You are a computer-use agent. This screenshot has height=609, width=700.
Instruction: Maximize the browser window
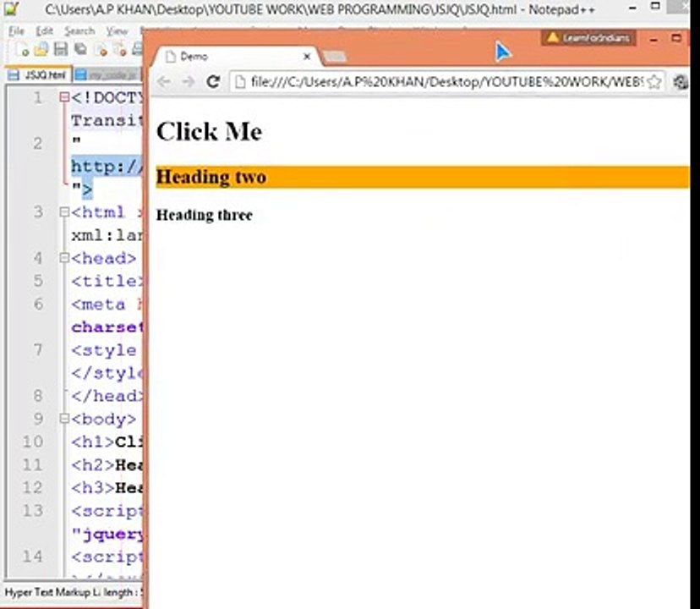pyautogui.click(x=676, y=38)
